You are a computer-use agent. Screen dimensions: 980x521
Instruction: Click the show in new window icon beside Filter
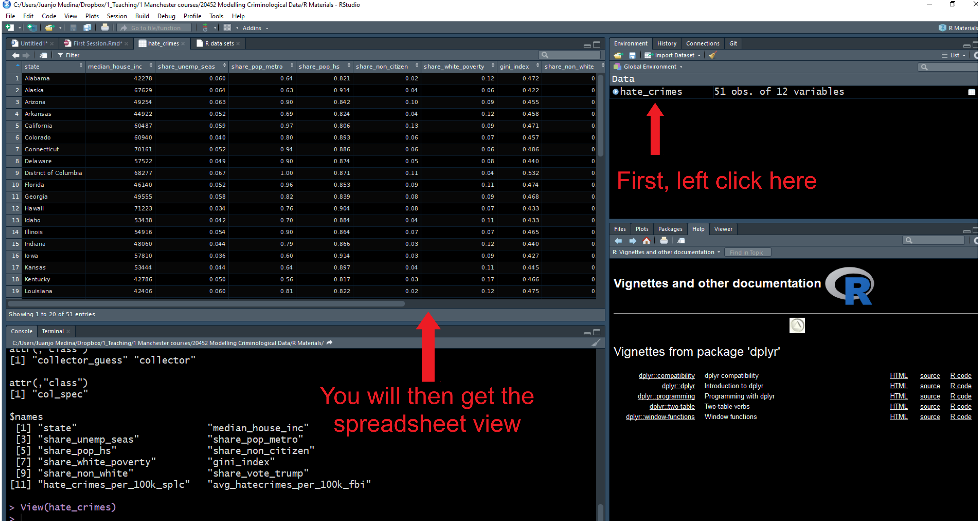(x=44, y=55)
